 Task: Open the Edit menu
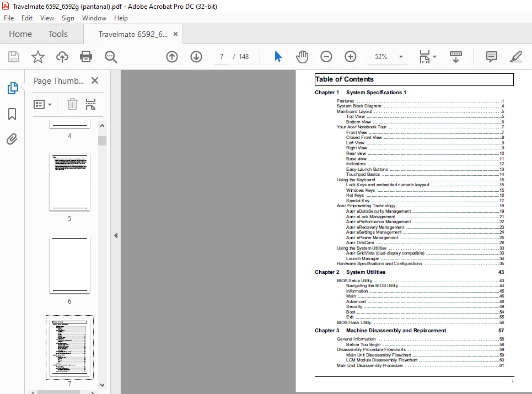pos(27,18)
